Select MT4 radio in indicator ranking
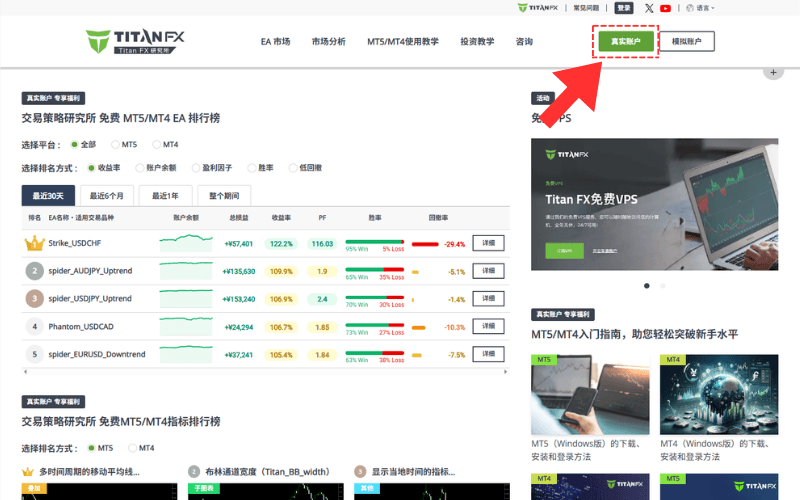800x500 pixels. pyautogui.click(x=132, y=448)
